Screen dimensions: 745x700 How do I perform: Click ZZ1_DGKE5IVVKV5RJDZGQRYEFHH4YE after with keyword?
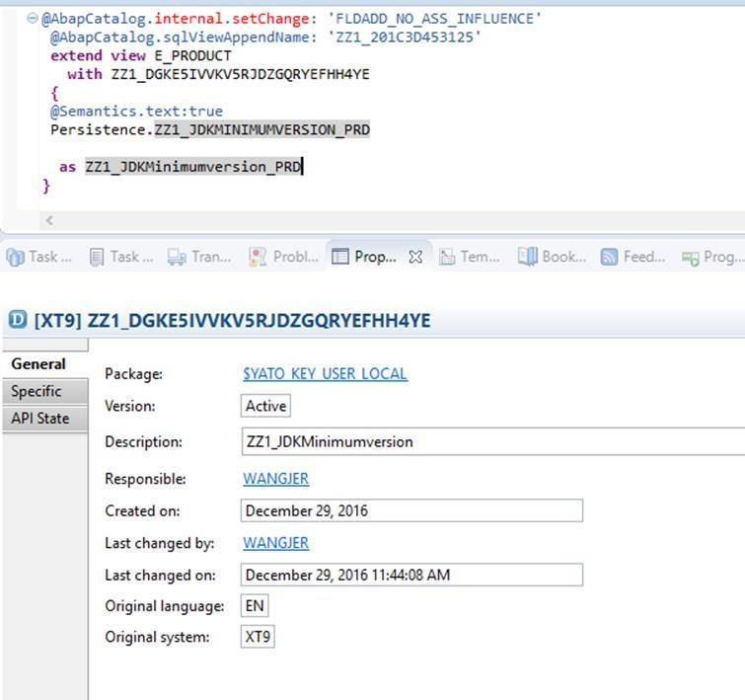pyautogui.click(x=241, y=74)
